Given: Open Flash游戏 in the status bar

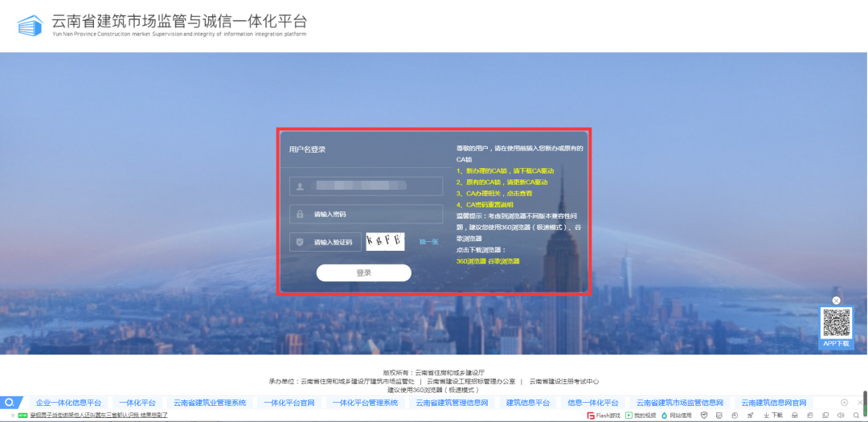Looking at the screenshot, I should point(604,416).
